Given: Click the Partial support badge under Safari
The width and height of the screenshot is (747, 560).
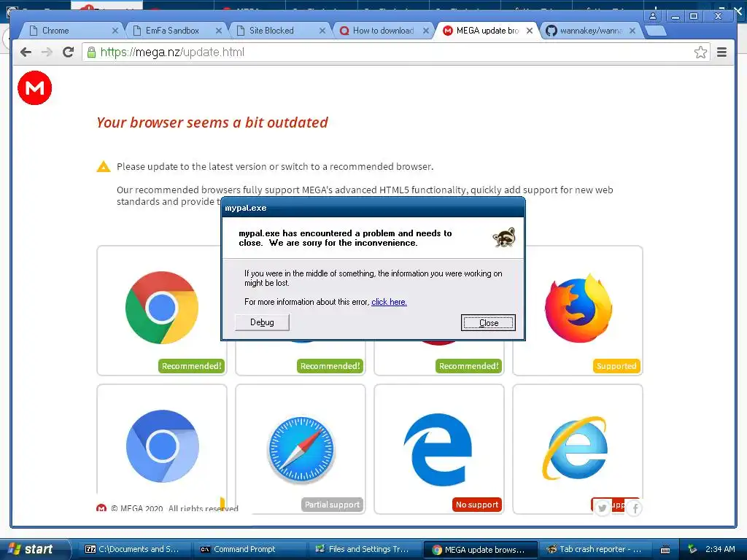Looking at the screenshot, I should coord(332,505).
